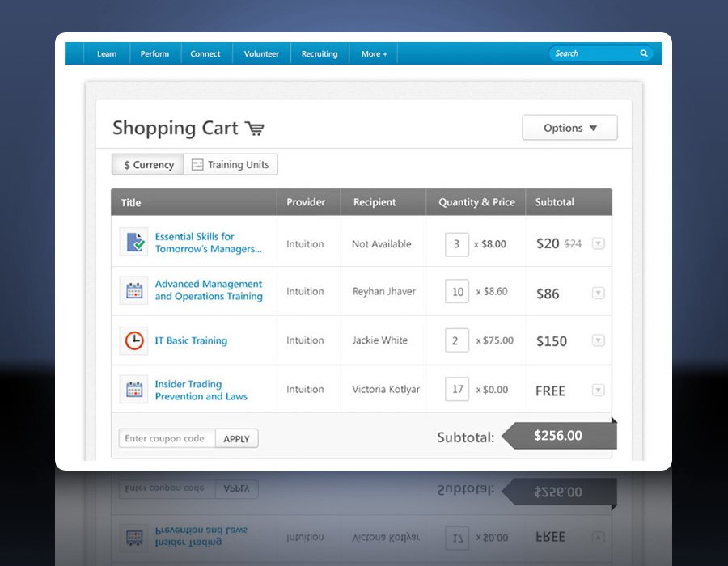Screen dimensions: 728x566
Task: Open the Options dropdown
Action: [569, 128]
